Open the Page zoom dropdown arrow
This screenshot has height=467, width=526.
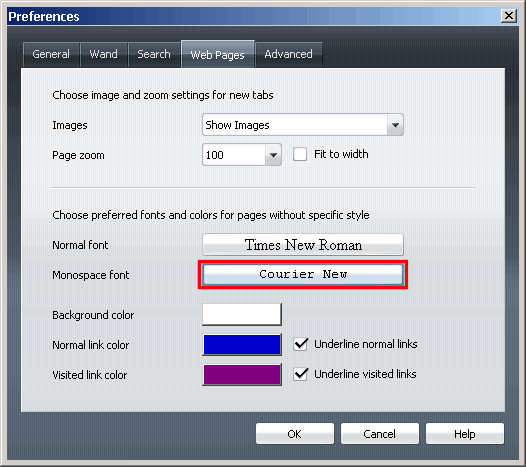click(x=273, y=155)
